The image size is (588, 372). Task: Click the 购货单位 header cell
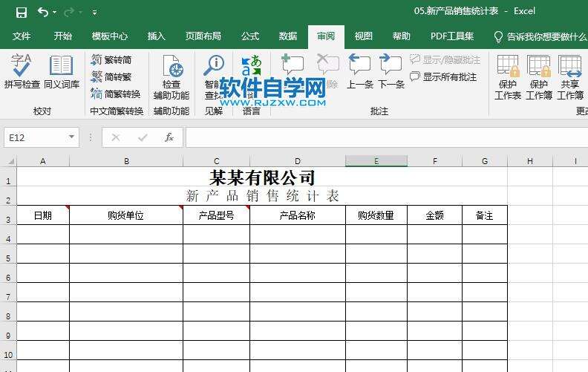(126, 215)
